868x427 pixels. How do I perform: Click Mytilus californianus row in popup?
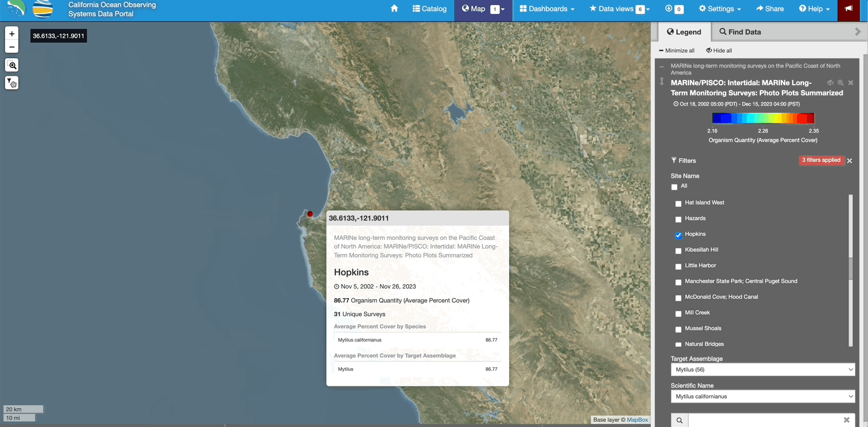(x=418, y=340)
